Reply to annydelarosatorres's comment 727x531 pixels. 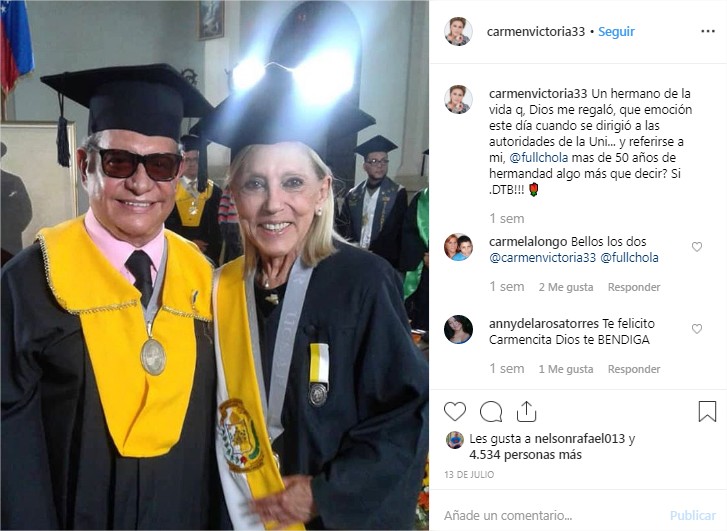(634, 369)
